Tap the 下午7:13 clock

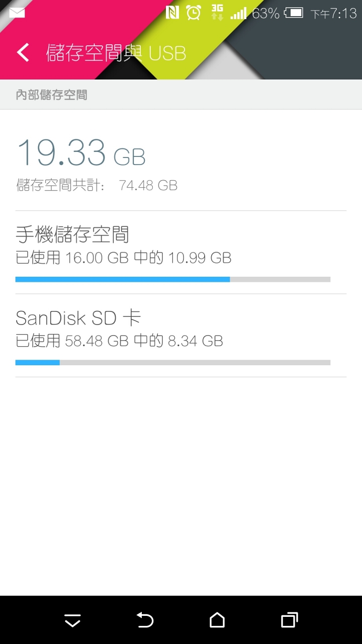click(x=333, y=14)
